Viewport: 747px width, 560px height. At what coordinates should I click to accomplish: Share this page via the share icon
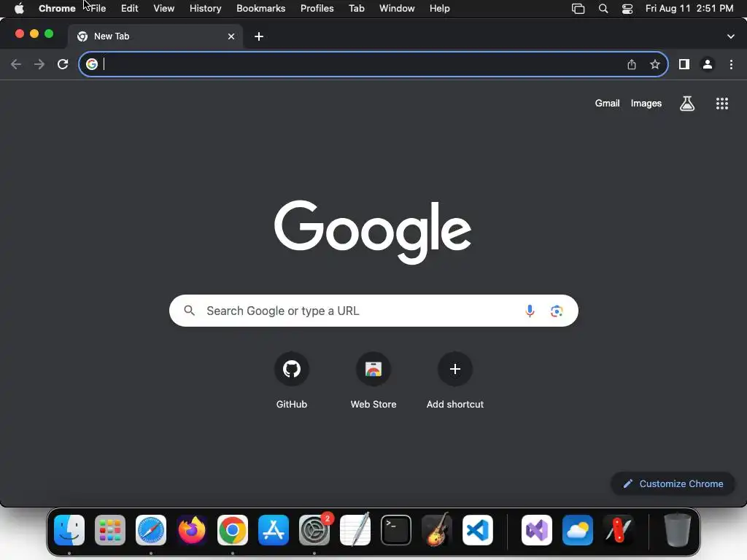tap(632, 64)
